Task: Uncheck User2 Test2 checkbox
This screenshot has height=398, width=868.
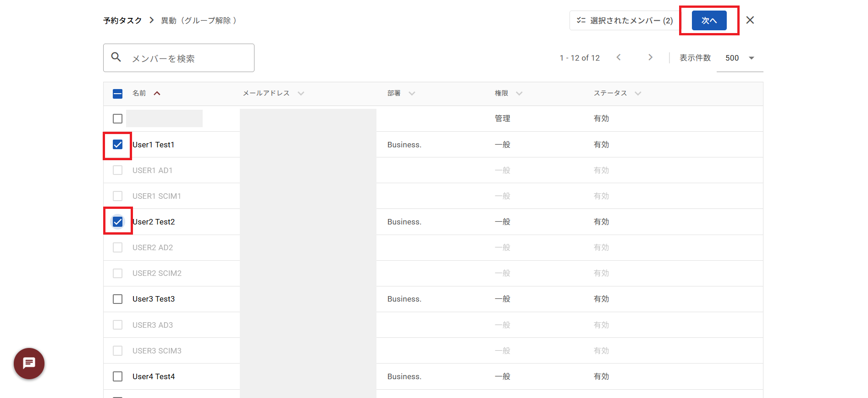Action: (x=117, y=222)
